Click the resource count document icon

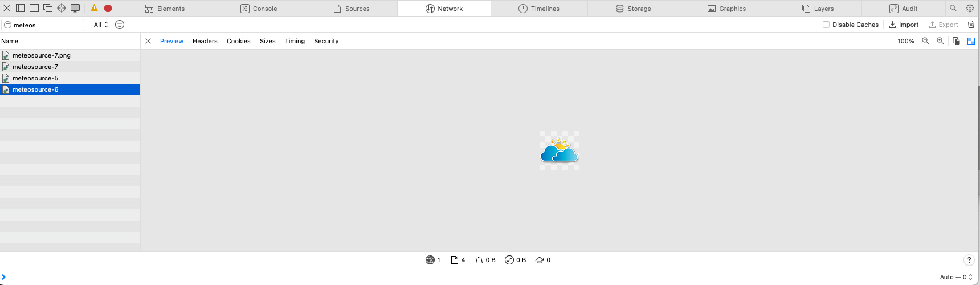(x=455, y=260)
